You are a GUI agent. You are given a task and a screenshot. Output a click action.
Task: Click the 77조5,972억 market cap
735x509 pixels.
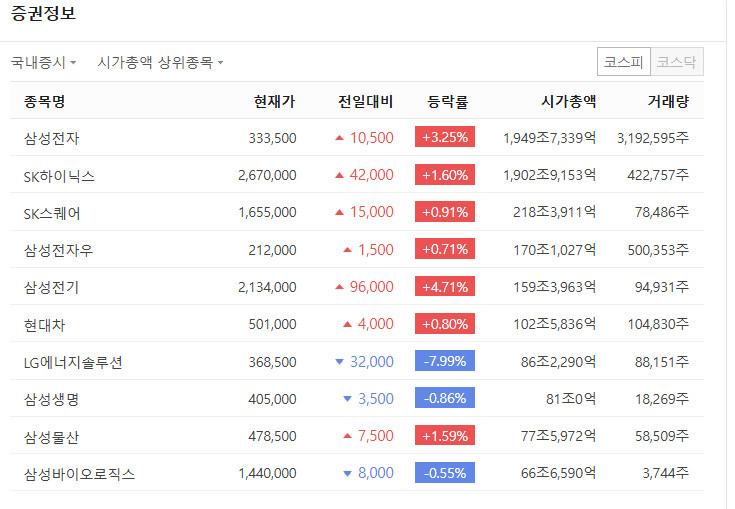(x=558, y=436)
